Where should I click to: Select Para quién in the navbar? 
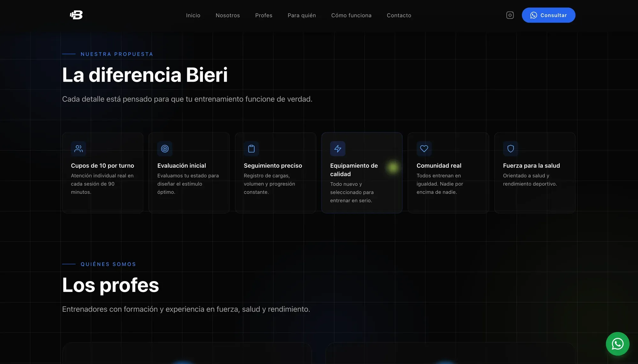(302, 15)
